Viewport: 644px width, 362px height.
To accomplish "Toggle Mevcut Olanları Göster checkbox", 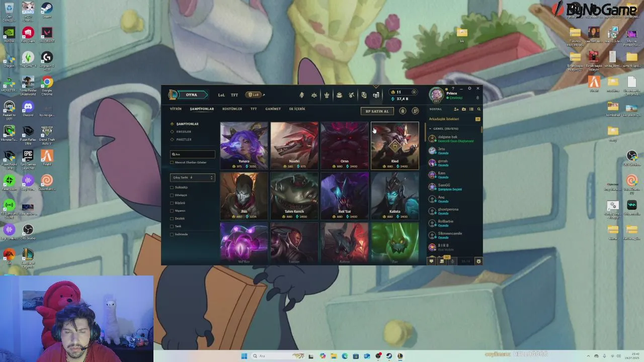I will (x=172, y=162).
